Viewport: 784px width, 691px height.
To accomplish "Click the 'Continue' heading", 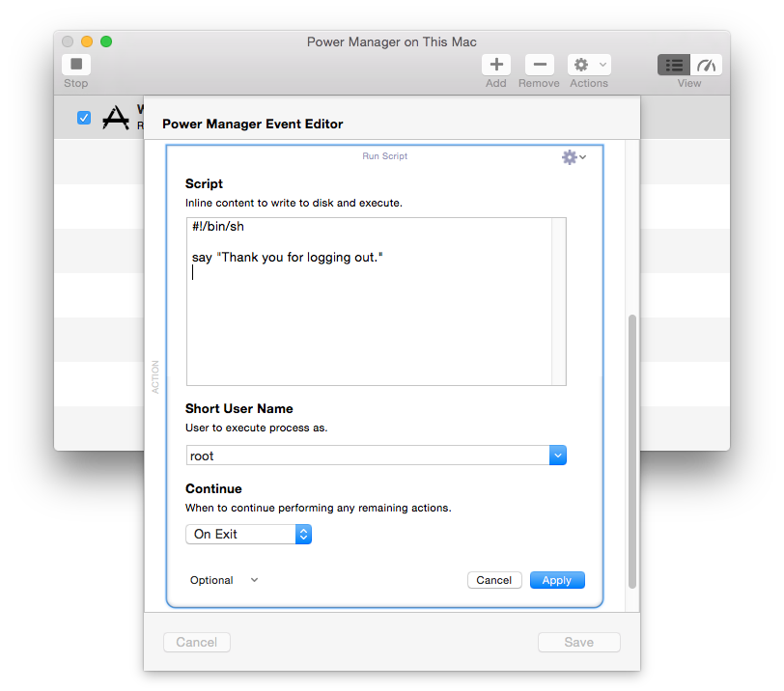I will click(x=213, y=488).
